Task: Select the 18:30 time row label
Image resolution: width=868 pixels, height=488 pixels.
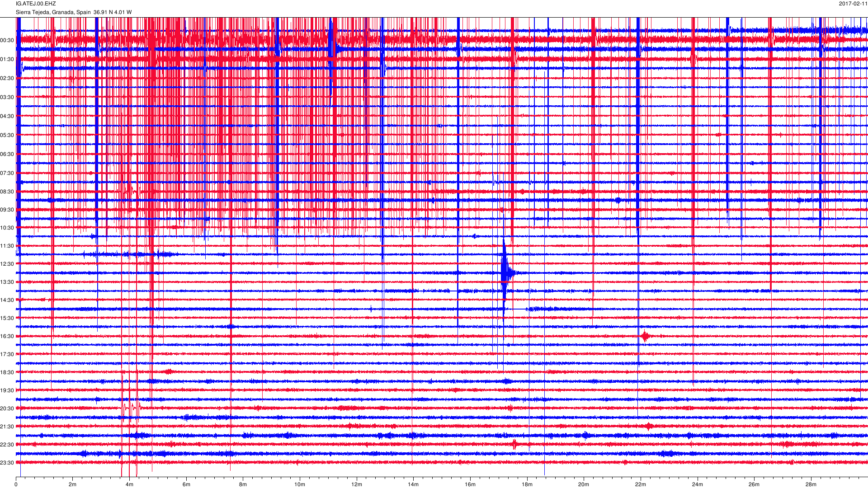Action: click(7, 372)
